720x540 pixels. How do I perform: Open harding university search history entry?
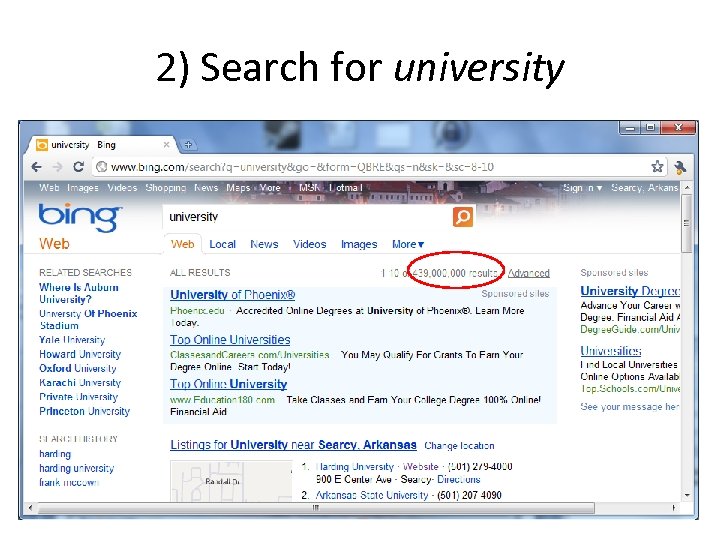pos(76,468)
